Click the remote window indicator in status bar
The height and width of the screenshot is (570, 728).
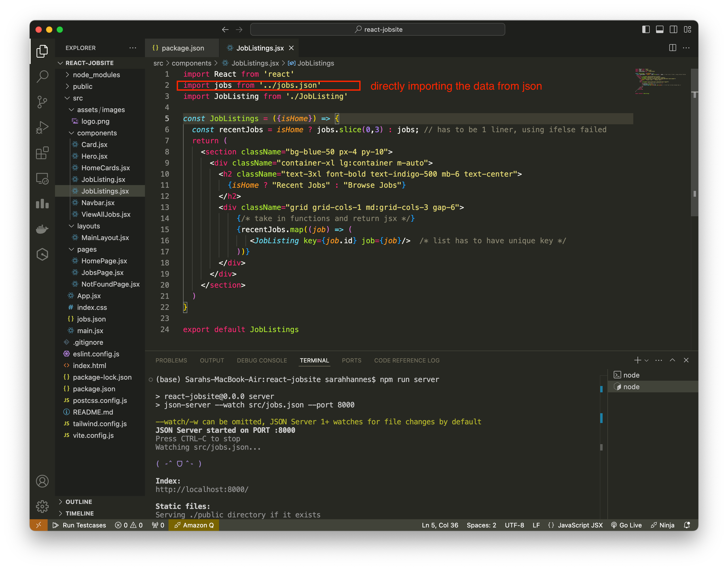point(38,525)
